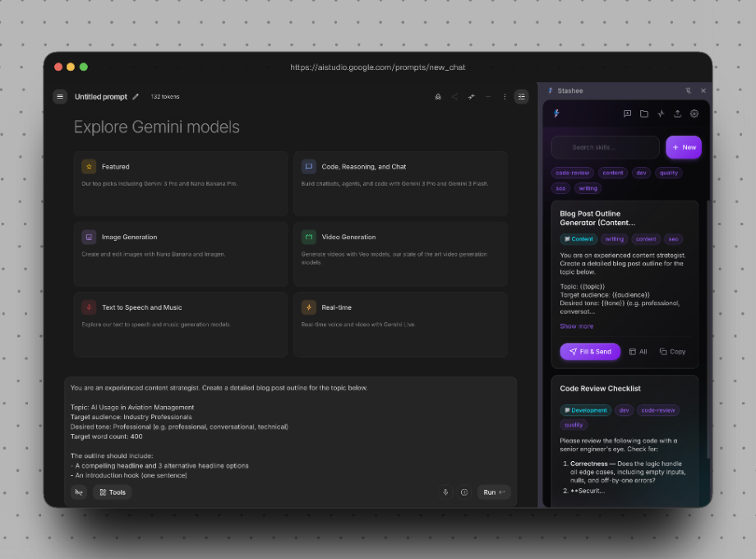Open the hamburger navigation menu
The image size is (756, 559).
[x=60, y=96]
